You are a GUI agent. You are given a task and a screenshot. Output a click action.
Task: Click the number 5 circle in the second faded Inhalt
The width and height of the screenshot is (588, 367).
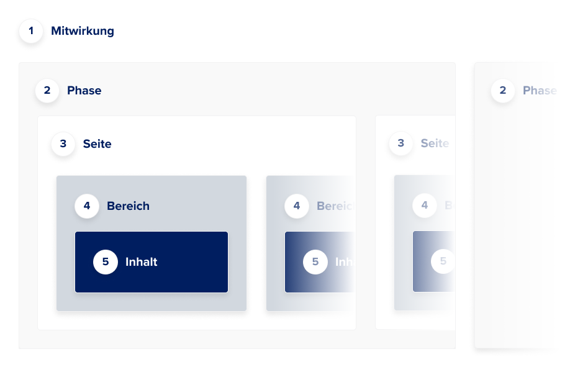tap(315, 261)
